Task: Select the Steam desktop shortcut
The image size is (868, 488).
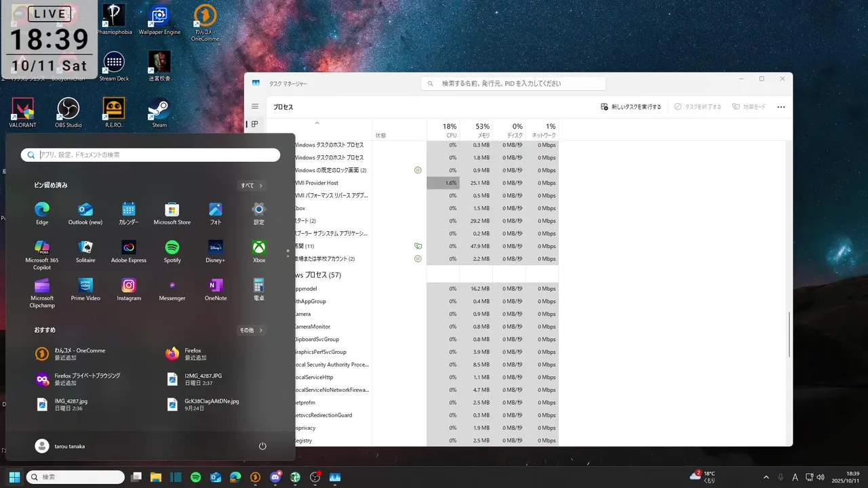Action: pyautogui.click(x=159, y=113)
